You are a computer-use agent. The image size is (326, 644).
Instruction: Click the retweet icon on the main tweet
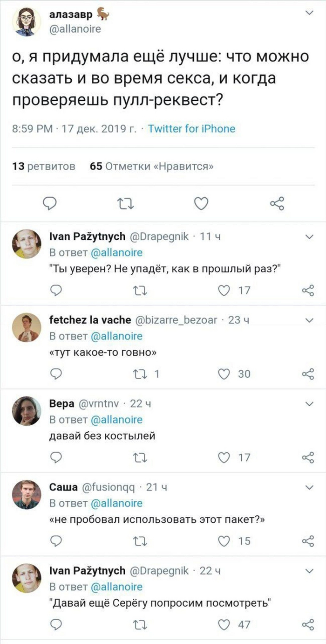tap(126, 203)
